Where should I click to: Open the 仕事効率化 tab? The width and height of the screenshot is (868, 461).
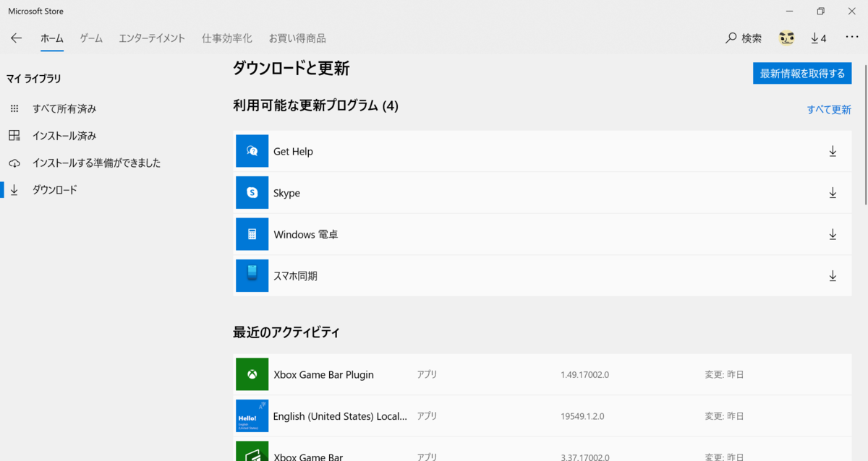[x=226, y=38]
